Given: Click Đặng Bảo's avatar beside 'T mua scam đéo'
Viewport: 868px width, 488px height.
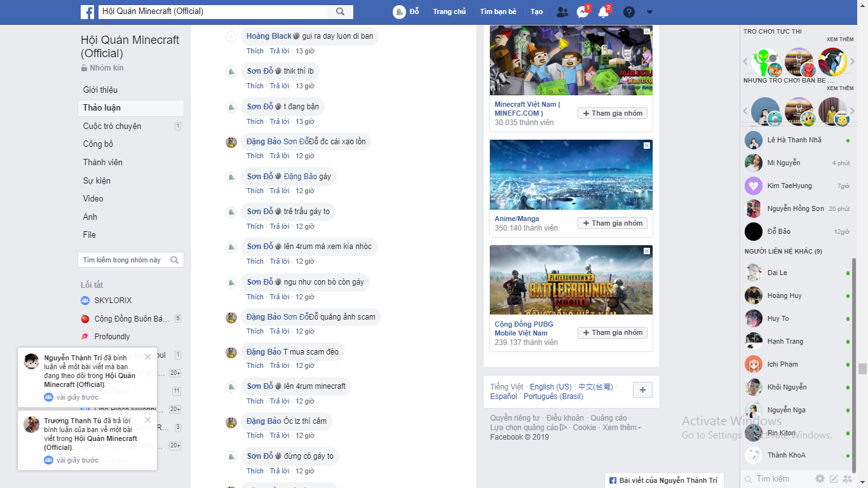Looking at the screenshot, I should 231,353.
